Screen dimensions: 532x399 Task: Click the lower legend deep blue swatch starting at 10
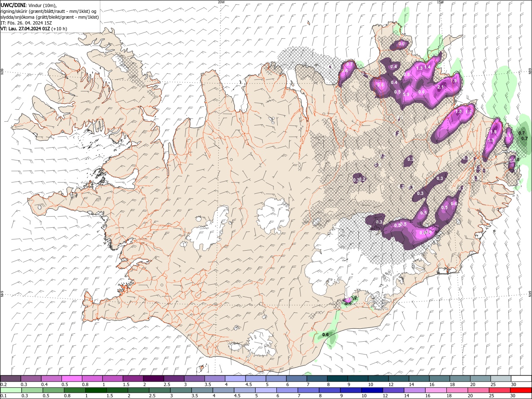(372, 390)
